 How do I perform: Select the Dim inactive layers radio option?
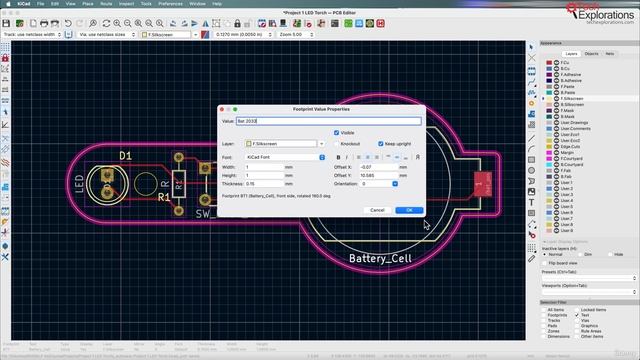click(x=580, y=254)
